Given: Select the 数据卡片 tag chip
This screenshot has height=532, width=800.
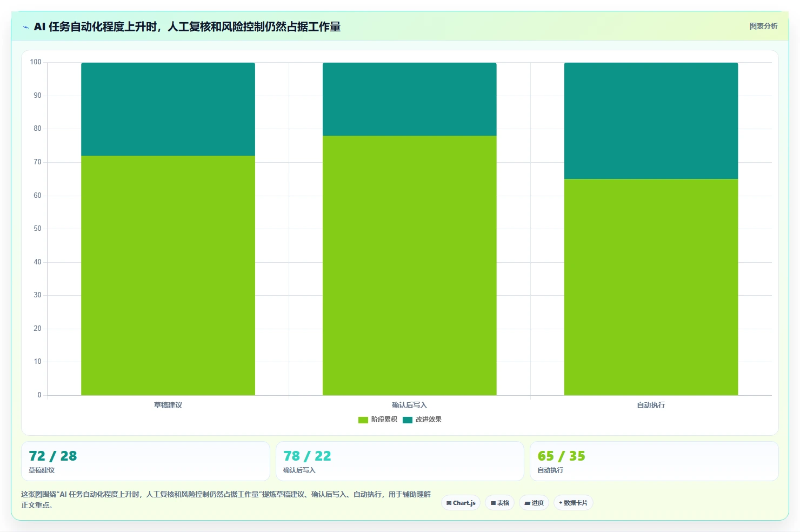Looking at the screenshot, I should coord(573,503).
